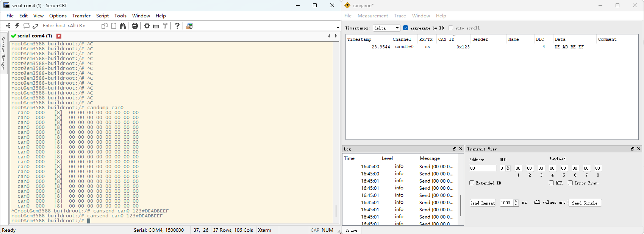The height and width of the screenshot is (234, 644).
Task: Sort trace by Timestamp column header
Action: (x=368, y=39)
